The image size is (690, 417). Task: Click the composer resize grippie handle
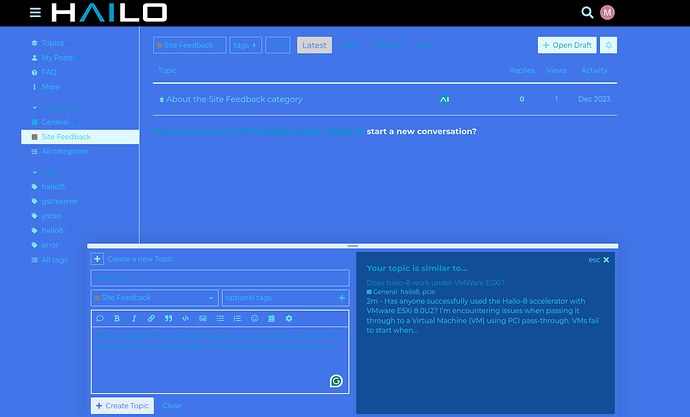(352, 246)
